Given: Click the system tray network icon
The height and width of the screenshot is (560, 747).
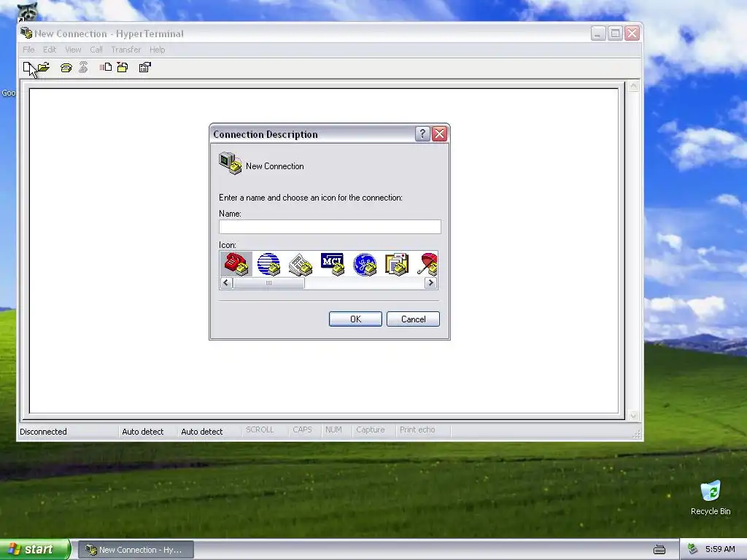Looking at the screenshot, I should pos(692,549).
